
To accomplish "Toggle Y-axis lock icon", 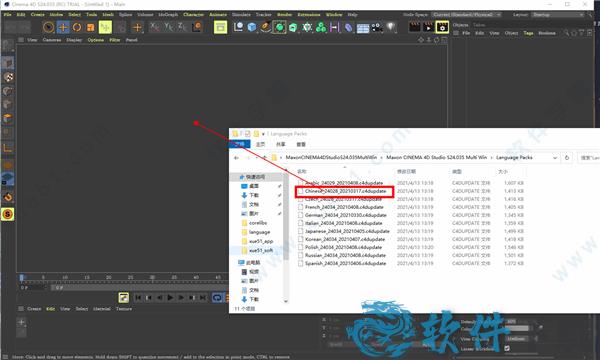I will (x=168, y=27).
